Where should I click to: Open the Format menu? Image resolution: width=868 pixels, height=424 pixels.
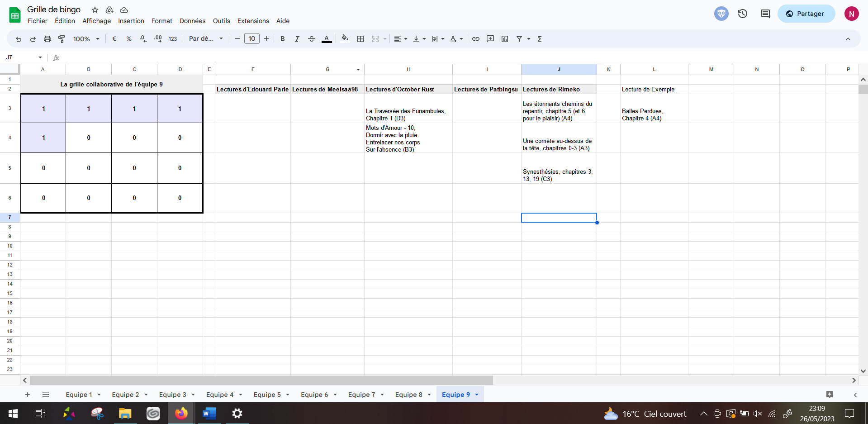click(162, 21)
